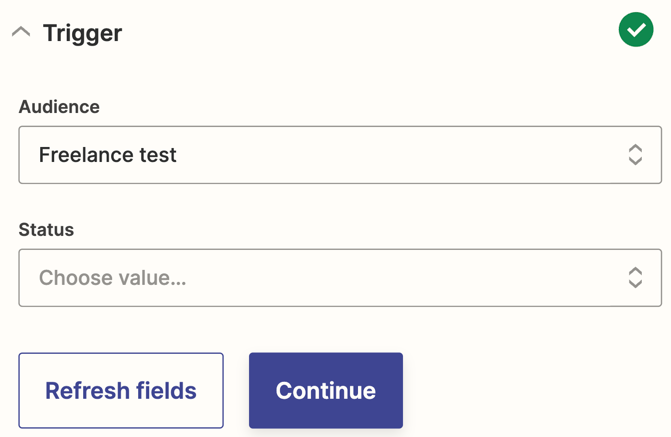Click the Continue button
Screen dimensions: 671x437
tap(326, 390)
